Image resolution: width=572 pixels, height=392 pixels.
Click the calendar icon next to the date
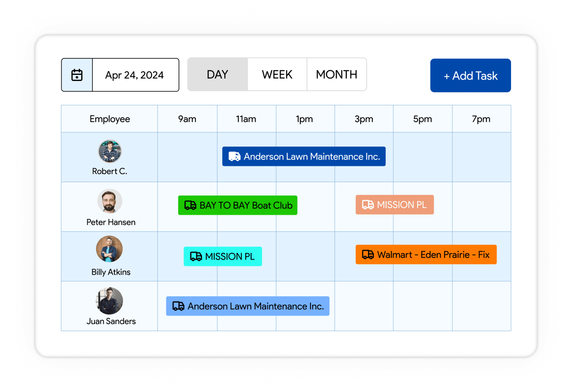click(x=77, y=75)
